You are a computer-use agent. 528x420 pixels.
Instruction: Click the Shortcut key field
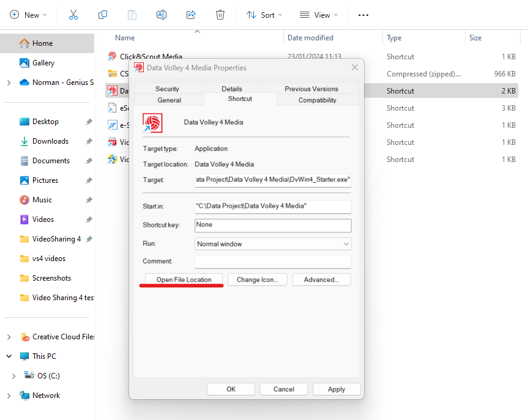pos(273,226)
